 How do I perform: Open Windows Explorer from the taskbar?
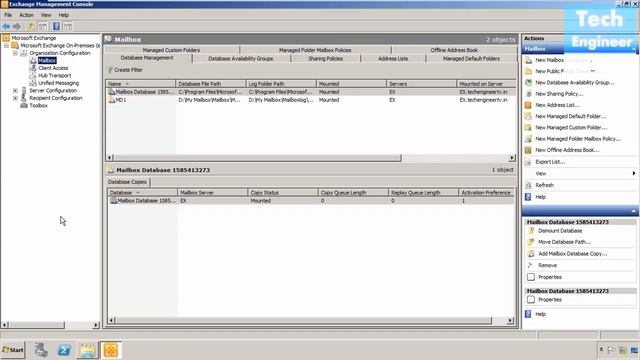coord(87,350)
